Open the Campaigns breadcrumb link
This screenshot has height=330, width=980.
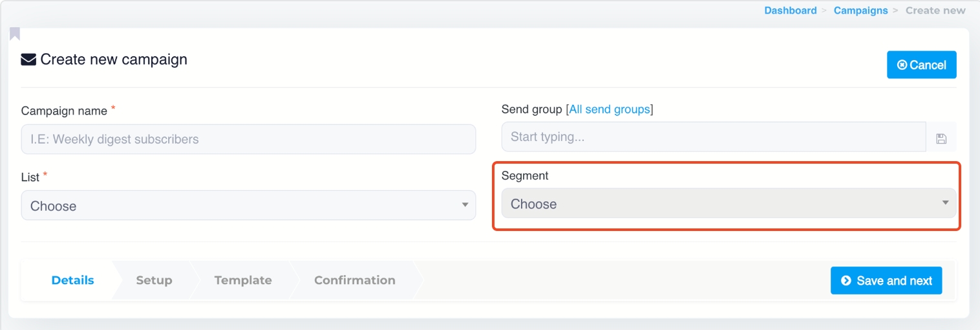pyautogui.click(x=859, y=10)
